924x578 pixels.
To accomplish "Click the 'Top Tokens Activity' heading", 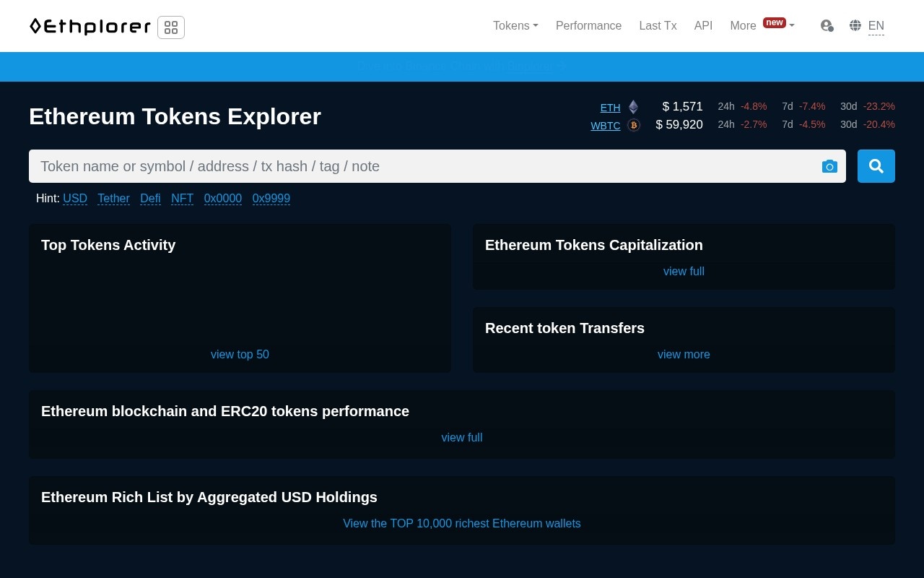I will [x=108, y=245].
